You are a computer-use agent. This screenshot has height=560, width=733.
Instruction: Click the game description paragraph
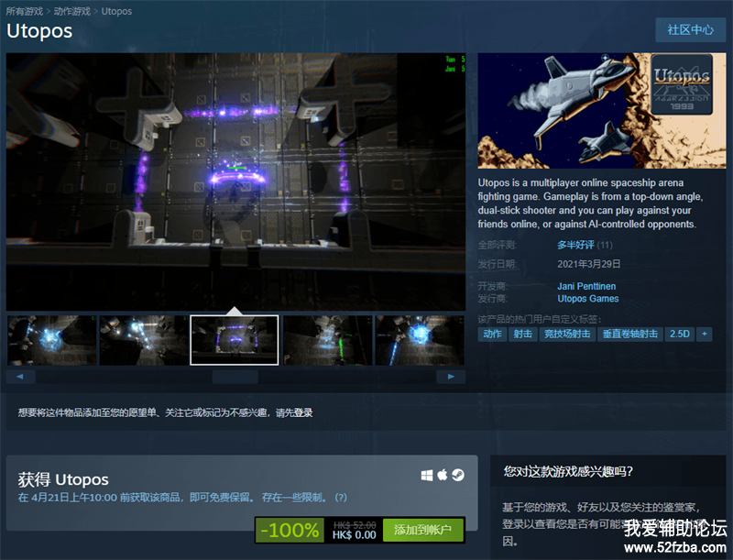click(590, 203)
